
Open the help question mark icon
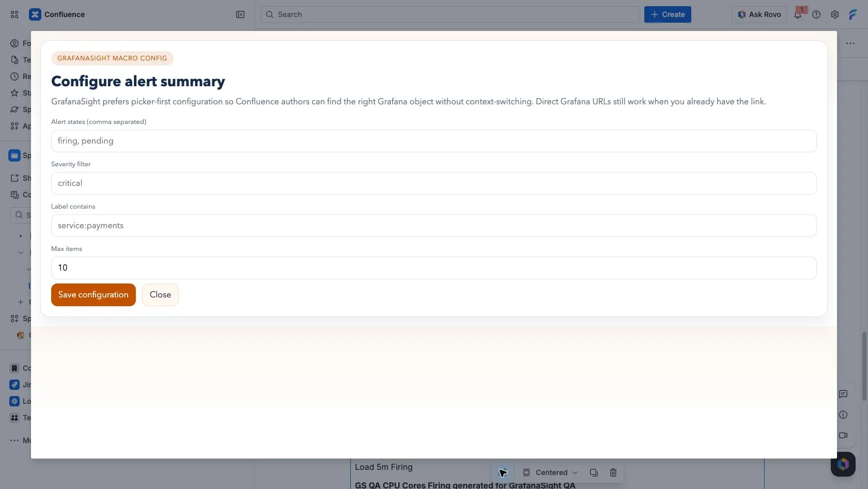pyautogui.click(x=816, y=14)
